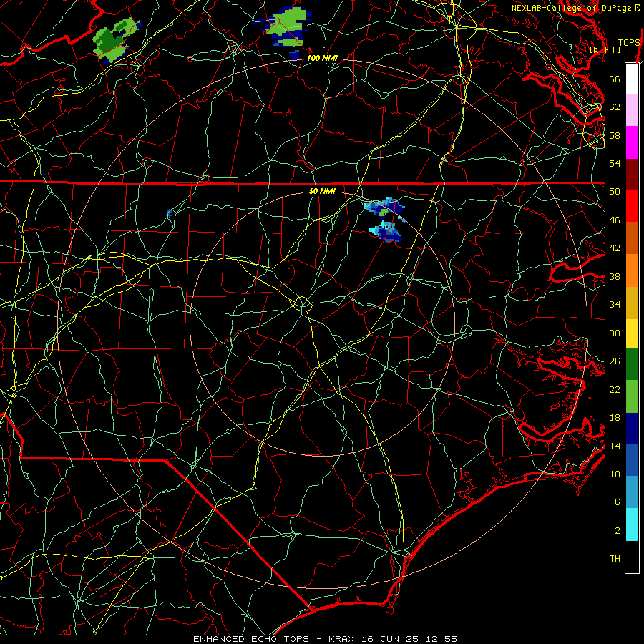Click the yellow legend swatch
This screenshot has height=644, width=644.
tap(632, 333)
